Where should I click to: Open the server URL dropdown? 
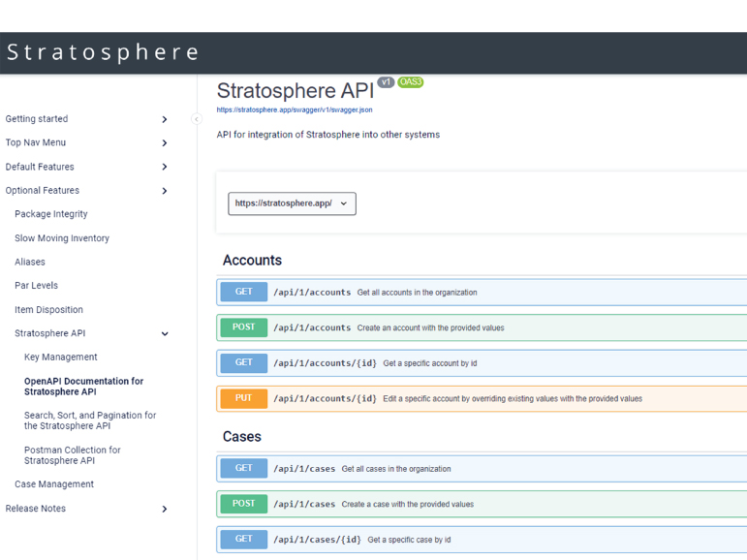[292, 203]
